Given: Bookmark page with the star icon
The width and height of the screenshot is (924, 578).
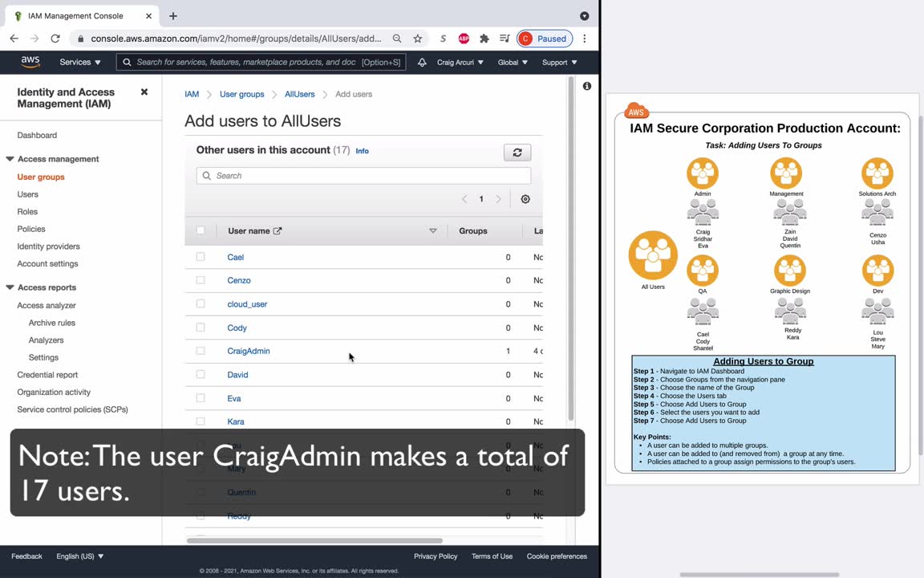Looking at the screenshot, I should (418, 39).
